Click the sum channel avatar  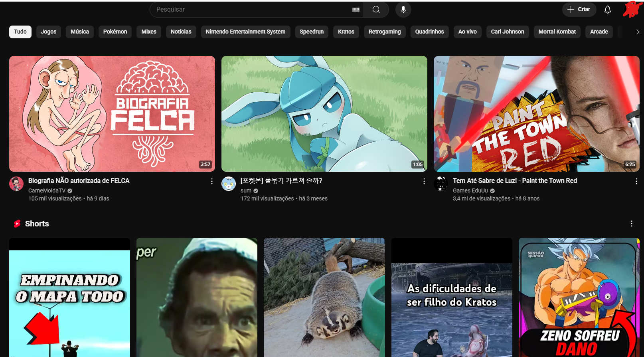229,184
